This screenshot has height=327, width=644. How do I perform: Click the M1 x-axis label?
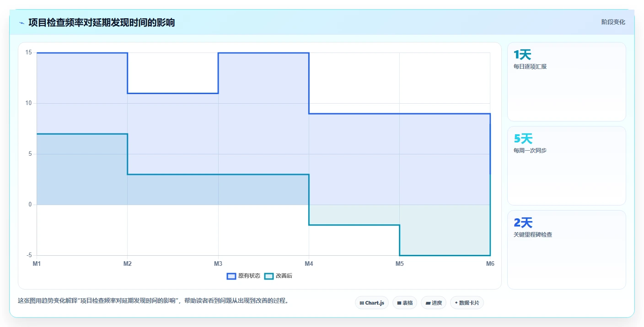click(x=37, y=264)
